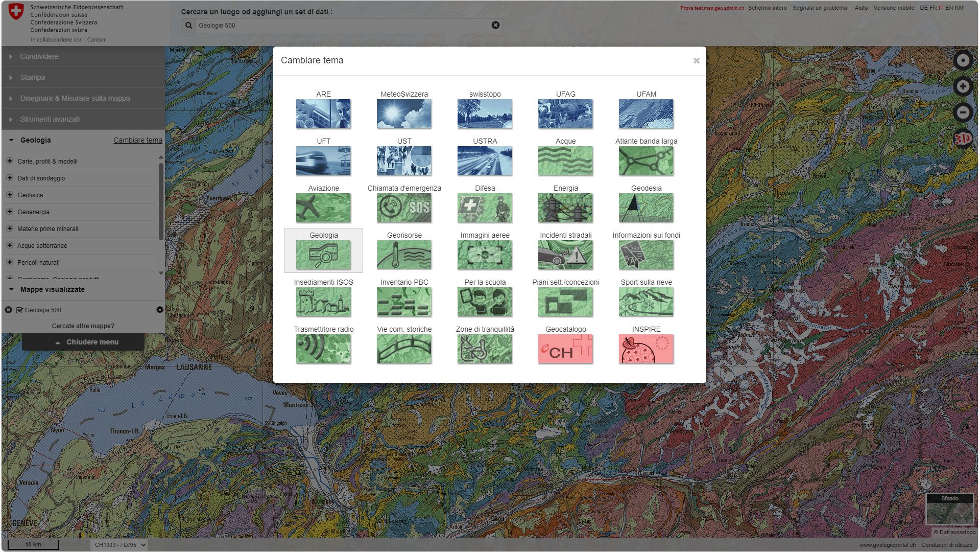Viewport: 980px width, 552px height.
Task: Expand the Condividere menu section
Action: click(39, 56)
